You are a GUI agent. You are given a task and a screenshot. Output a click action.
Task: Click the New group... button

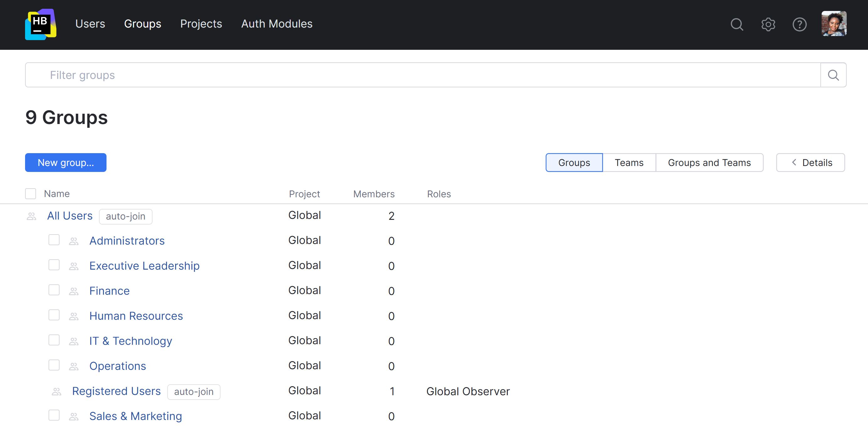[x=66, y=163]
